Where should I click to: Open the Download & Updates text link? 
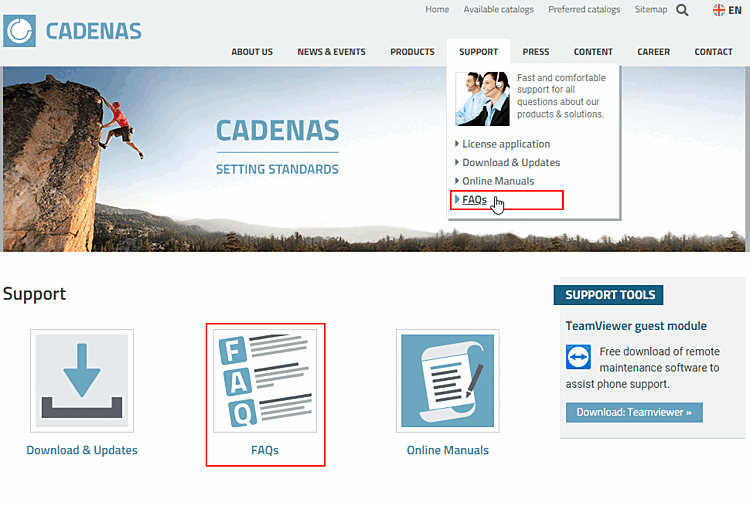[82, 450]
